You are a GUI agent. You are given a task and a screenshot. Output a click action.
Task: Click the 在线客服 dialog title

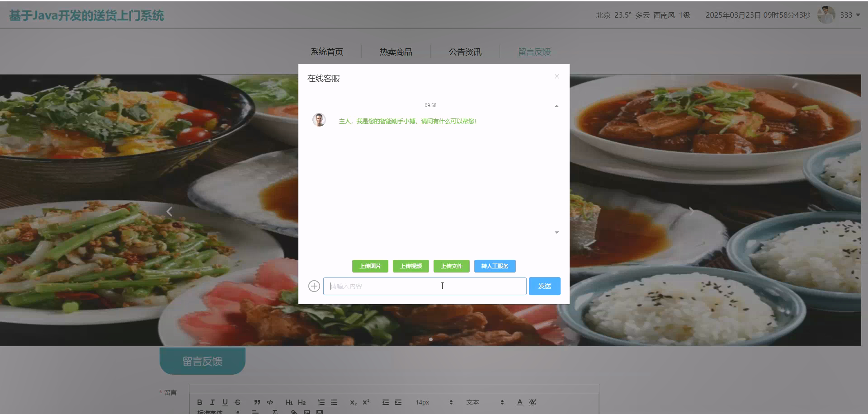(x=324, y=79)
